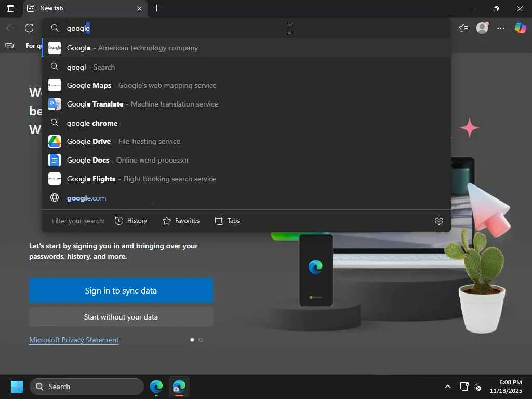This screenshot has height=399, width=532.
Task: Open the clock showing 6:08 PM
Action: tap(506, 387)
